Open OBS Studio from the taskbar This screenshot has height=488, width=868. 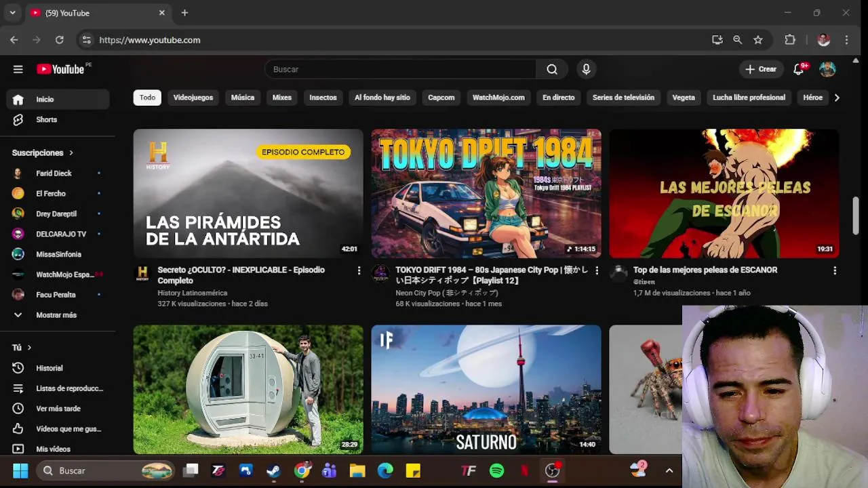point(552,470)
